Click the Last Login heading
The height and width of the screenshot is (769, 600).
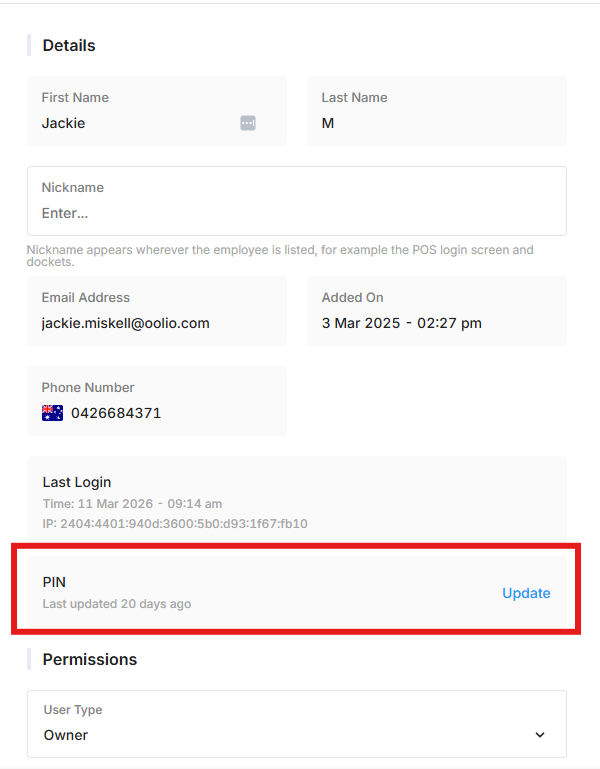click(x=77, y=482)
